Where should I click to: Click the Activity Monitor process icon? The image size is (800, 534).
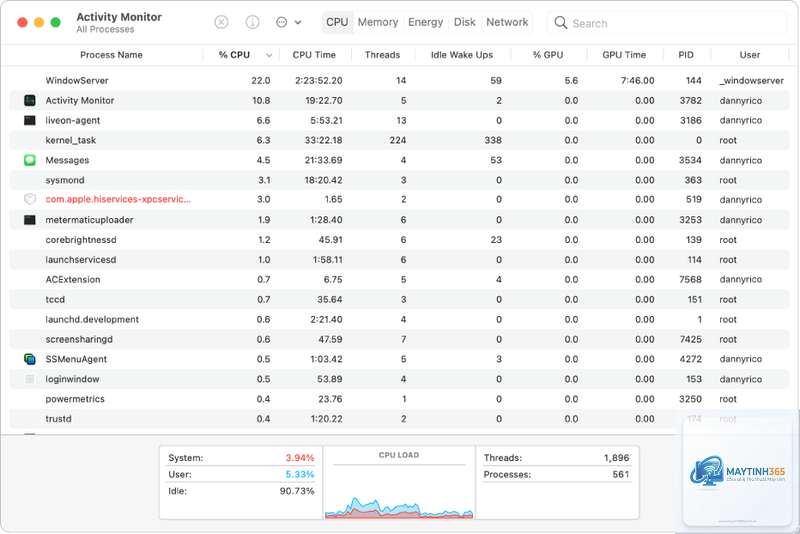click(x=30, y=100)
